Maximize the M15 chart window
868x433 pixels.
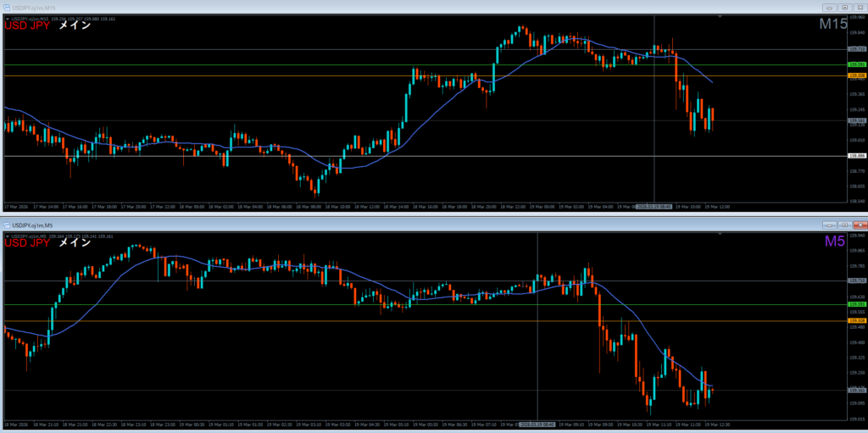point(844,8)
